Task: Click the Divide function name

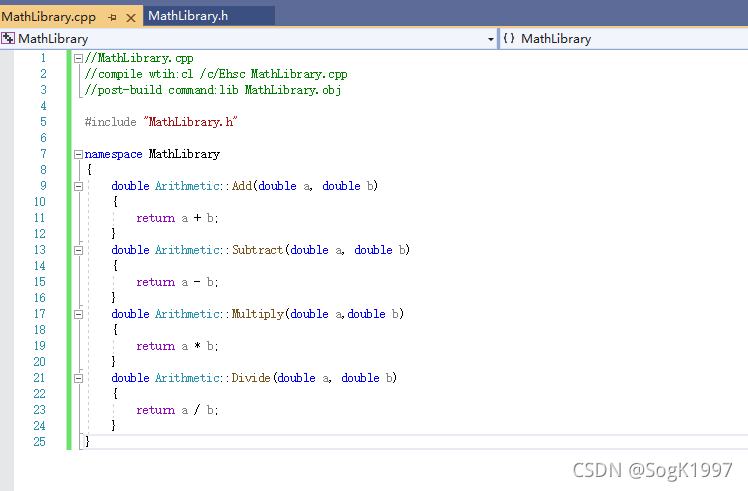Action: [x=251, y=377]
